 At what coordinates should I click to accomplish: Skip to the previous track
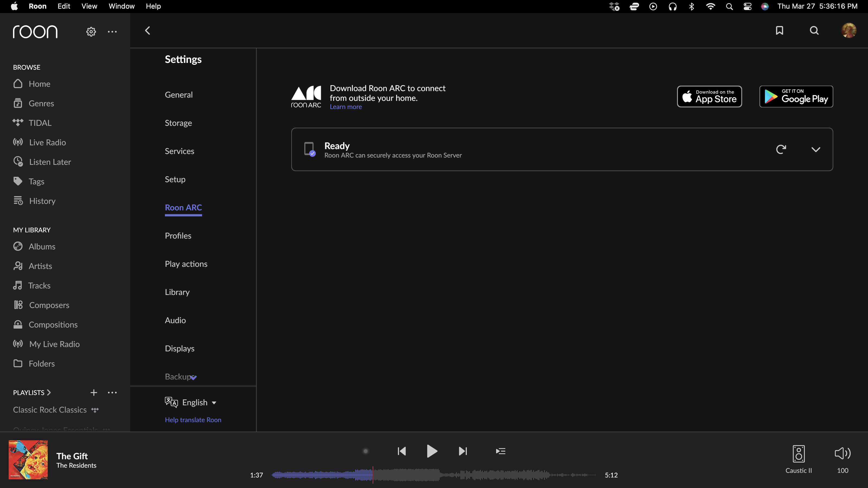pos(402,451)
